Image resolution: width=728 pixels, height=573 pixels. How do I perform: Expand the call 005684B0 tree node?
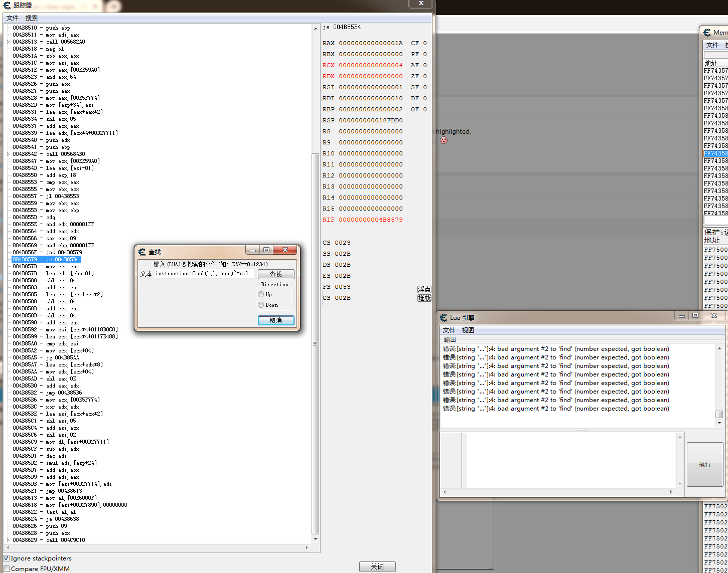pos(8,154)
